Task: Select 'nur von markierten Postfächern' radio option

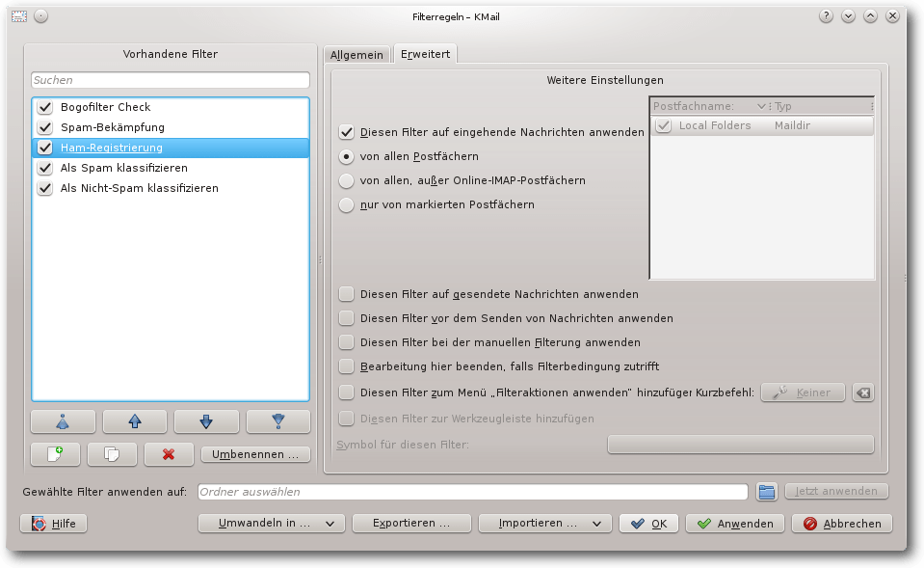Action: (347, 204)
